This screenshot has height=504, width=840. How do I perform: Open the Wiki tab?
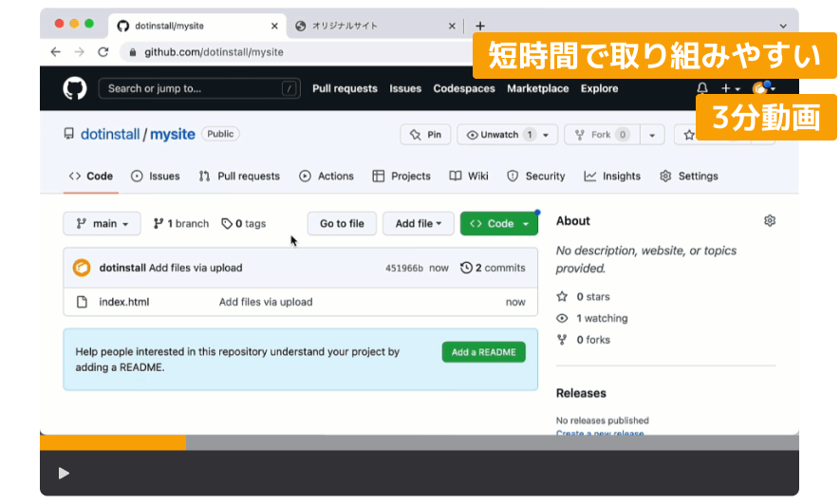pyautogui.click(x=469, y=177)
